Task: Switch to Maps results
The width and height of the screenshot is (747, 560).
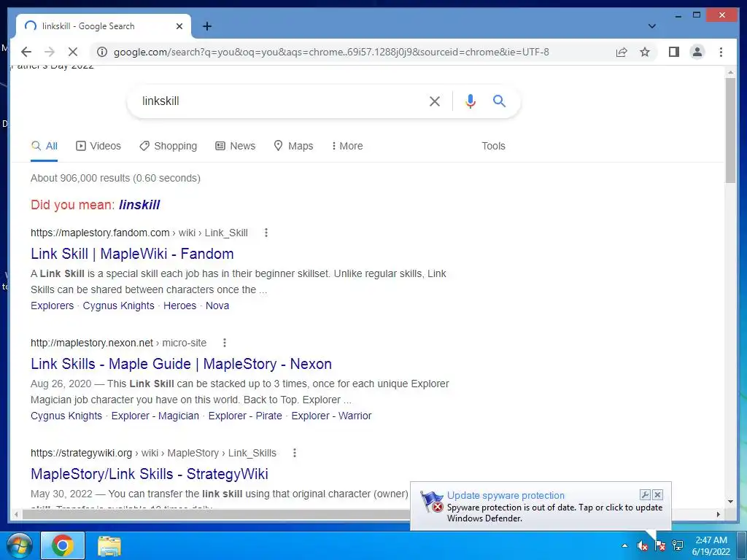Action: click(x=293, y=146)
